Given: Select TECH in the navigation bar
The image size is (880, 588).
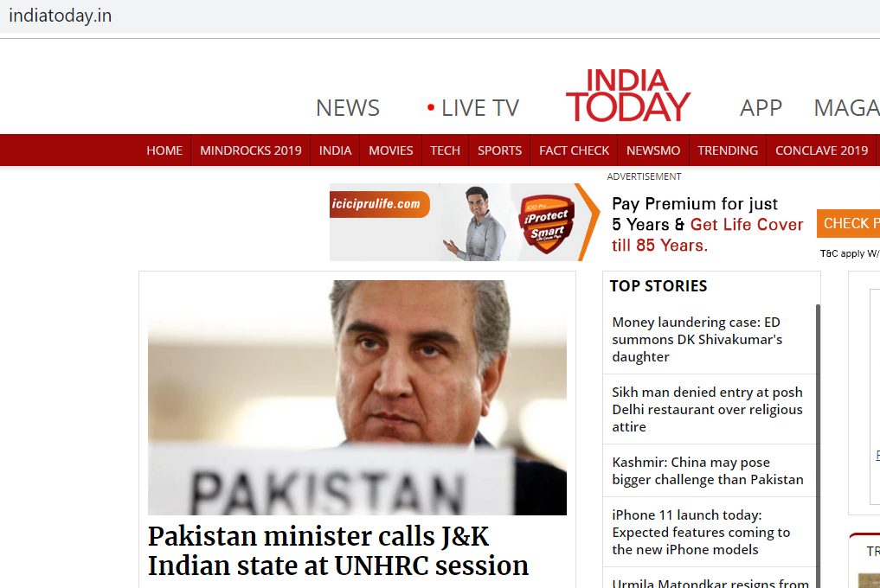Looking at the screenshot, I should coord(445,150).
